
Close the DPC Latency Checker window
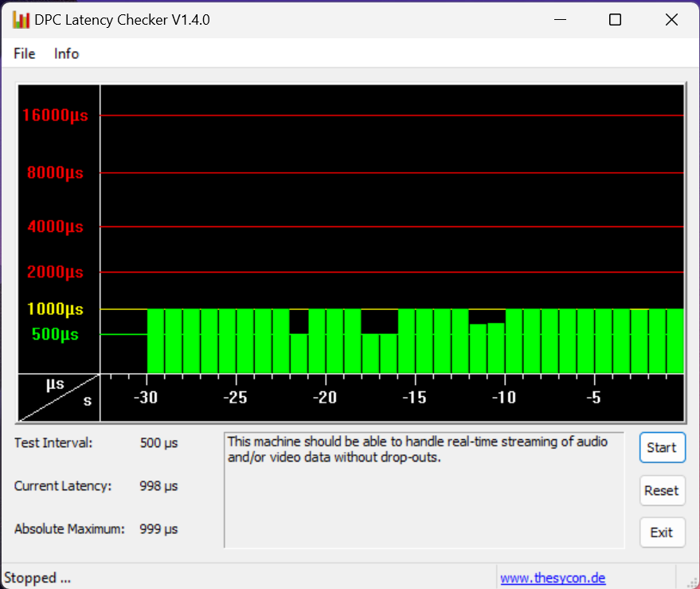[671, 20]
